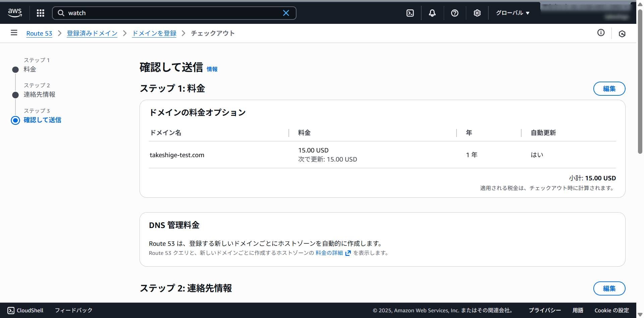Click the Route 53 breadcrumb
This screenshot has width=644, height=318.
[x=39, y=33]
